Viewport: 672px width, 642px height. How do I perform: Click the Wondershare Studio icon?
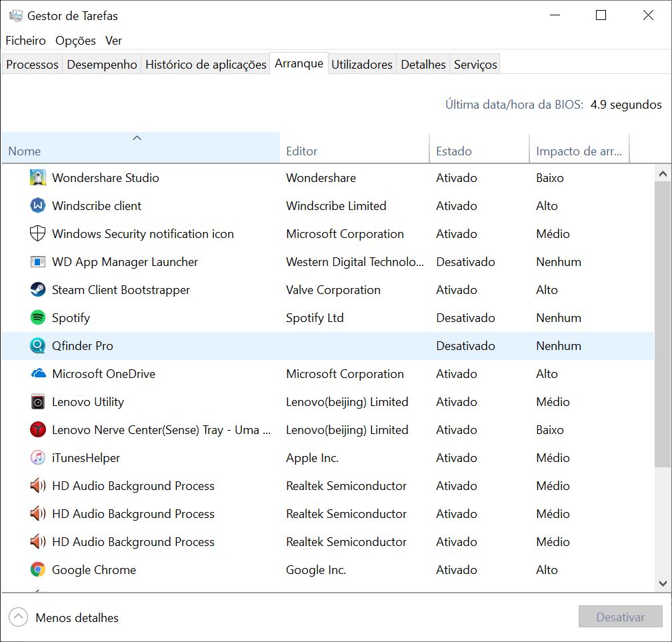[x=38, y=178]
